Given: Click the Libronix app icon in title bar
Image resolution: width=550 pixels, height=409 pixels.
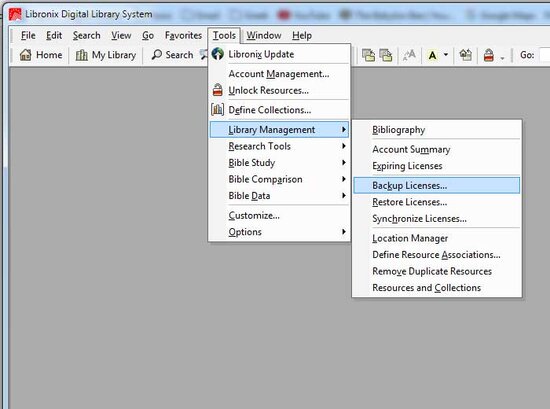Looking at the screenshot, I should click(15, 14).
